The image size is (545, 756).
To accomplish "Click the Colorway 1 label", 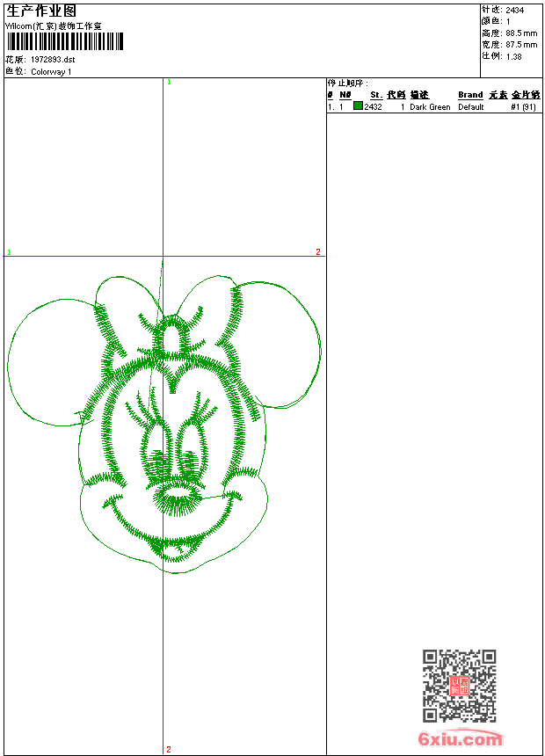I will [x=51, y=72].
